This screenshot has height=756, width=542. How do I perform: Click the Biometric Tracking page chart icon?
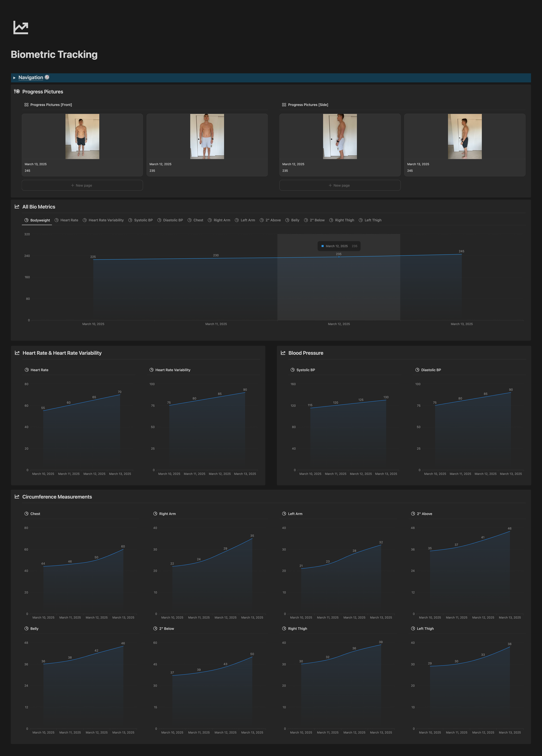point(21,27)
